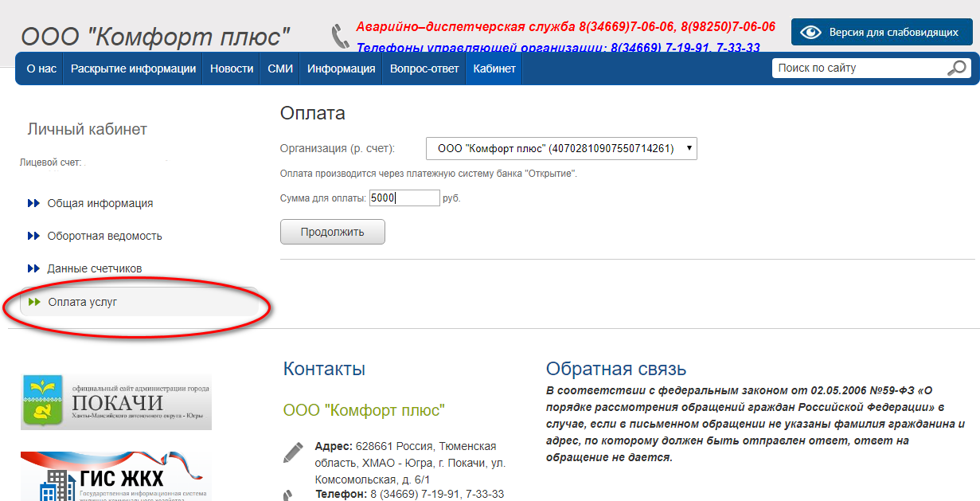Open the Покачи city administration banner
980x501 pixels.
[x=116, y=402]
